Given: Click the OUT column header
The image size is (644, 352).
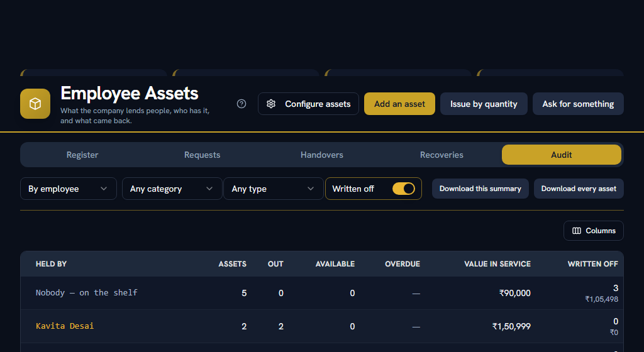Looking at the screenshot, I should tap(275, 264).
